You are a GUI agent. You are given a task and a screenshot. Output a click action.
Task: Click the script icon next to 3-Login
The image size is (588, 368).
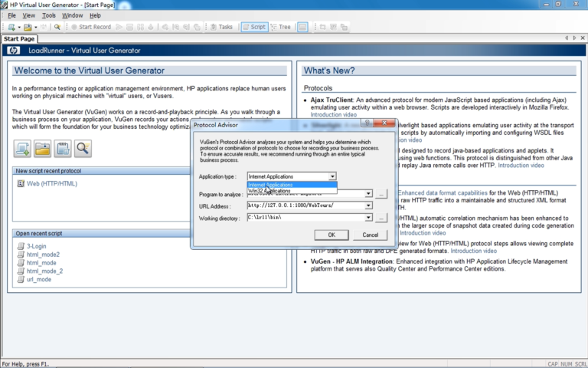pyautogui.click(x=21, y=246)
